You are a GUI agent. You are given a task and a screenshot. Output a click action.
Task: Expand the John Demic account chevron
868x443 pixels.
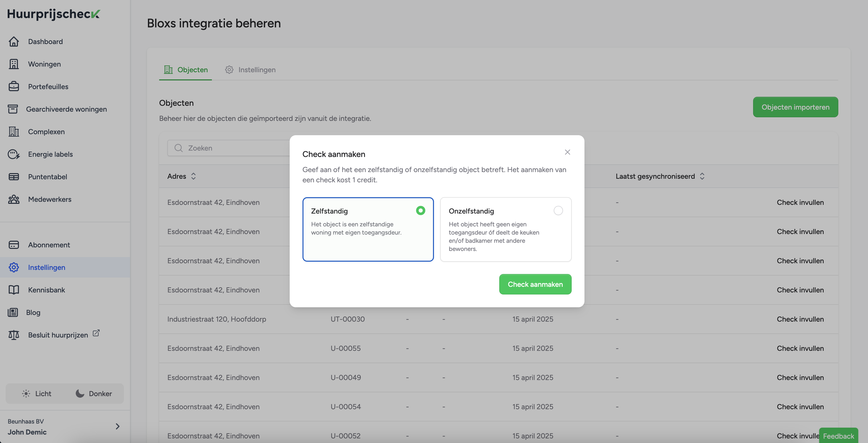118,426
